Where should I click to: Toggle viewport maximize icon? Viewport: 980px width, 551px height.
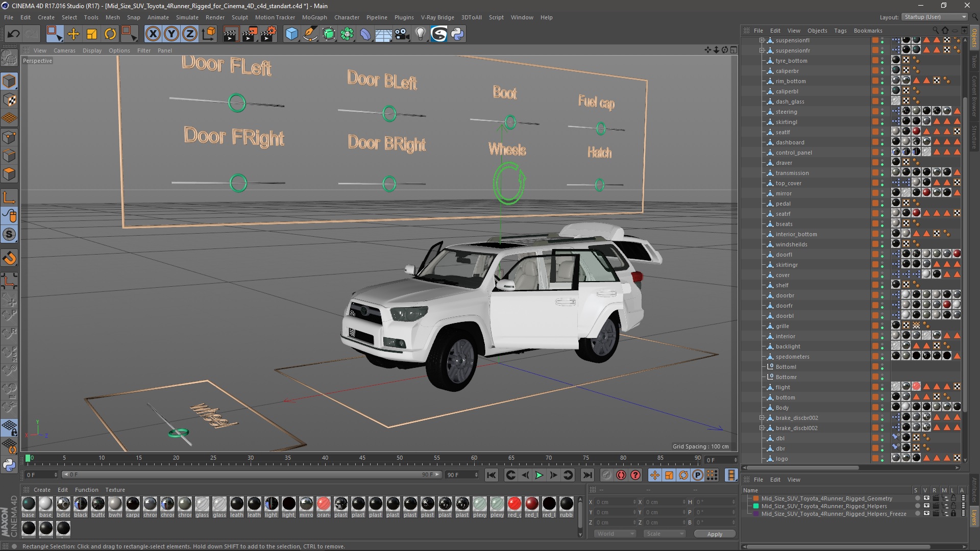733,50
